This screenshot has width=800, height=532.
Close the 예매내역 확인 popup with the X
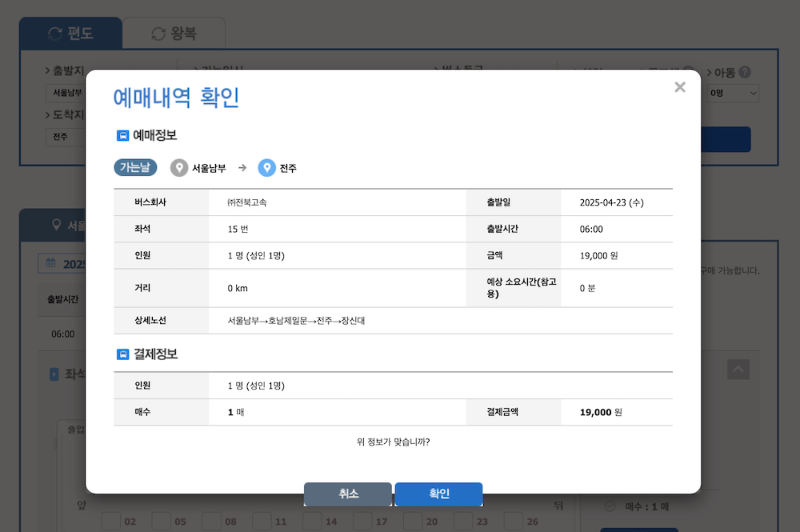point(679,86)
